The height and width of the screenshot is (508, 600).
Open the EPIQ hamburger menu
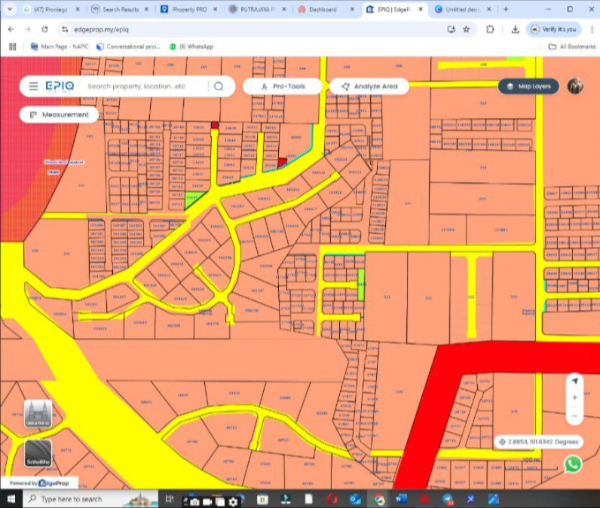33,87
